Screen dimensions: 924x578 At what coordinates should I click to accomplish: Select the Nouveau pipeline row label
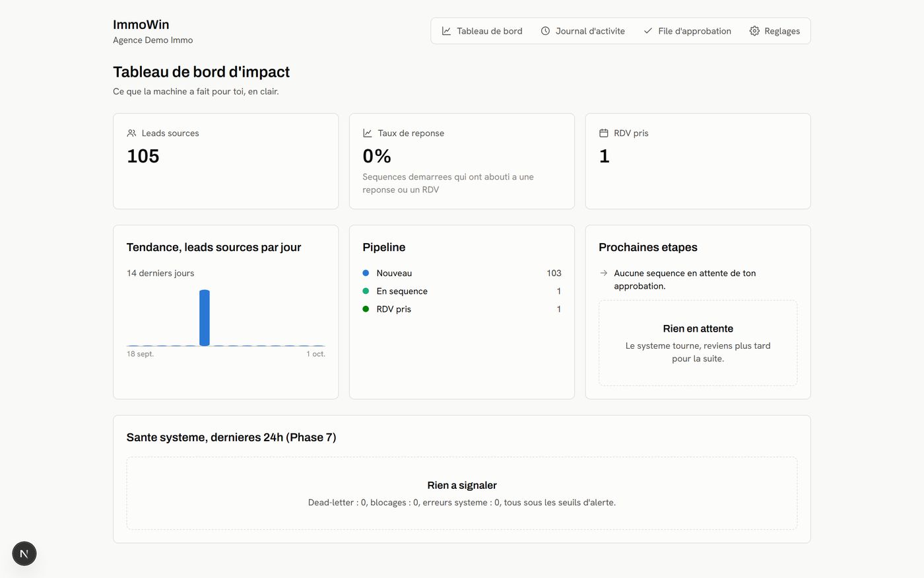pyautogui.click(x=394, y=273)
